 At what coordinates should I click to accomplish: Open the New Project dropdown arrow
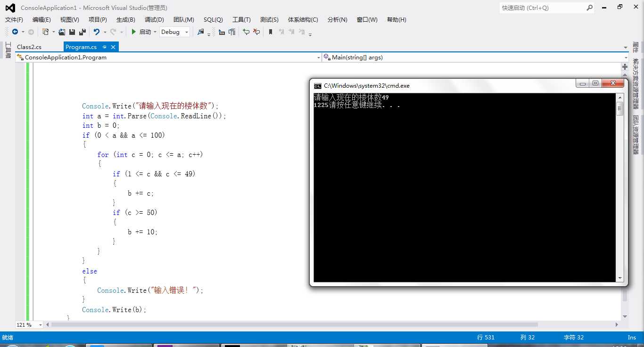(53, 32)
